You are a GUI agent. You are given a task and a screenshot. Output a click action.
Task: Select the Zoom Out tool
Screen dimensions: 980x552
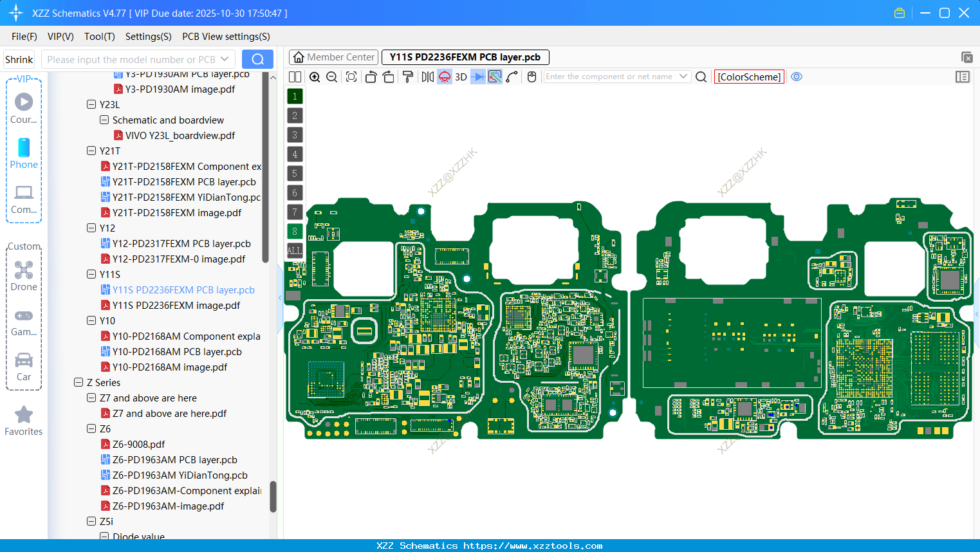tap(331, 77)
